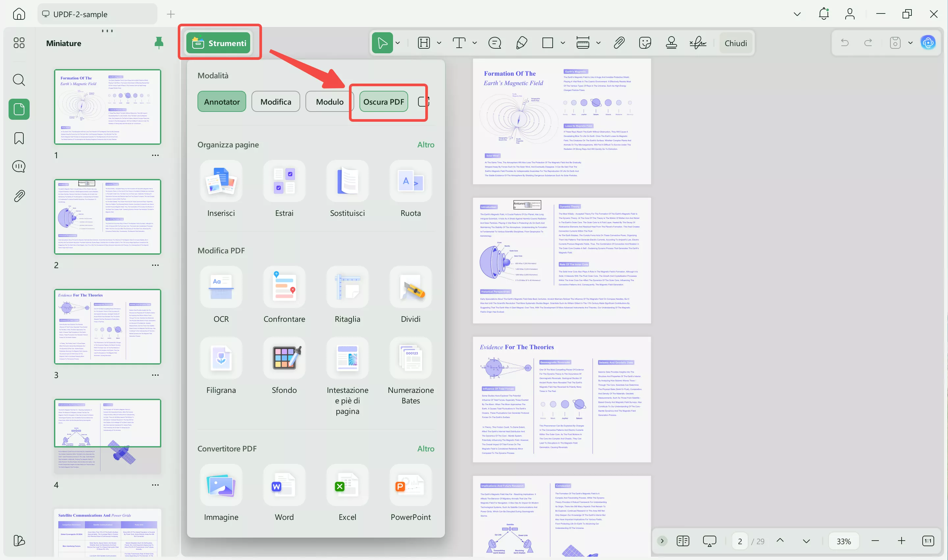Click the sticker tool icon

click(x=645, y=43)
